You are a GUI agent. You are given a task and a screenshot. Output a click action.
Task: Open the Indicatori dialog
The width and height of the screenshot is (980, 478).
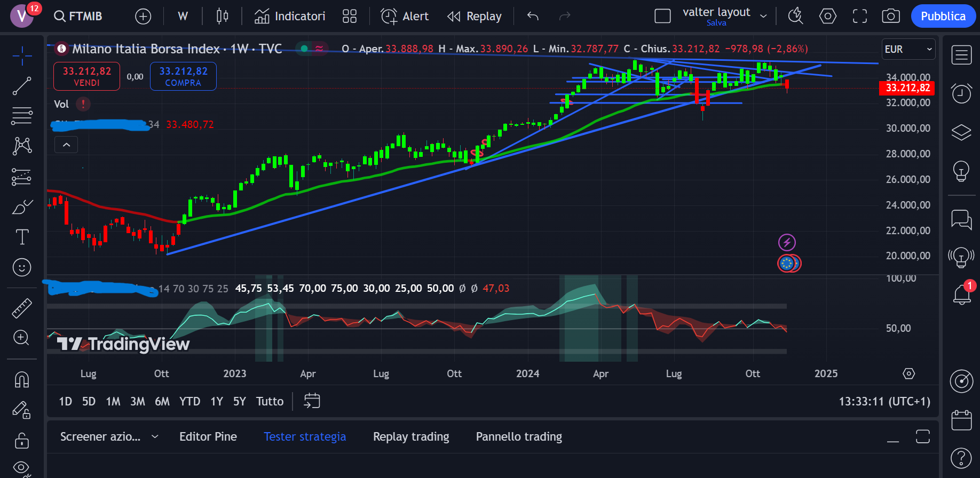(290, 17)
